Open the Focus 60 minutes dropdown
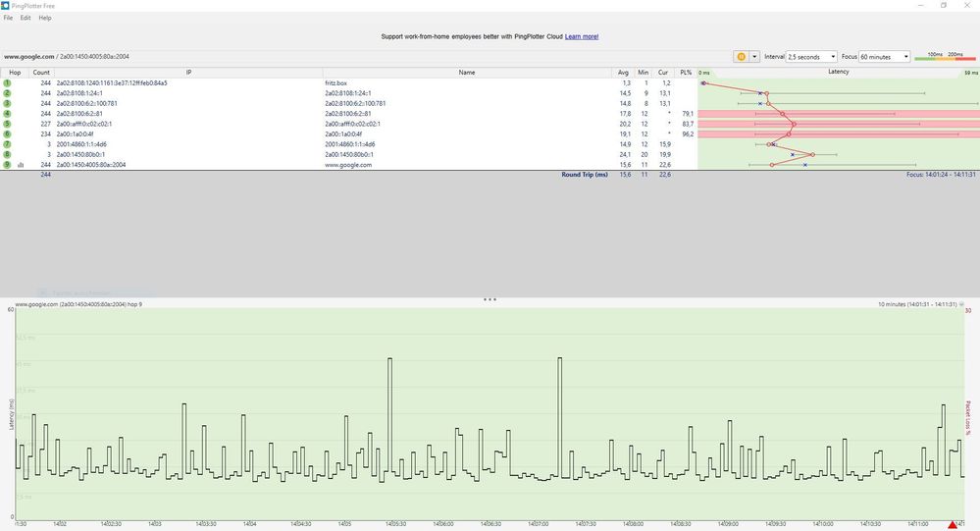980x531 pixels. click(x=885, y=56)
